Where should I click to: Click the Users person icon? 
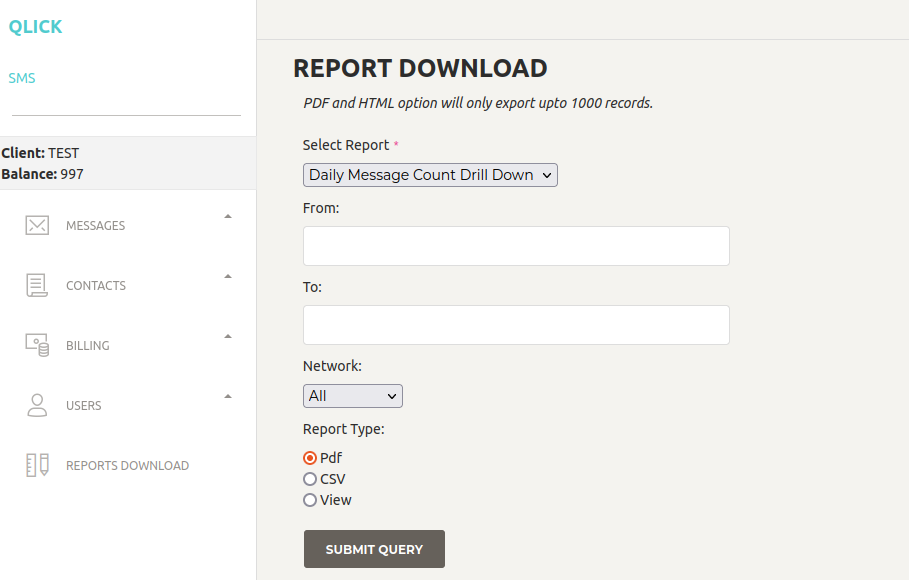pos(37,405)
